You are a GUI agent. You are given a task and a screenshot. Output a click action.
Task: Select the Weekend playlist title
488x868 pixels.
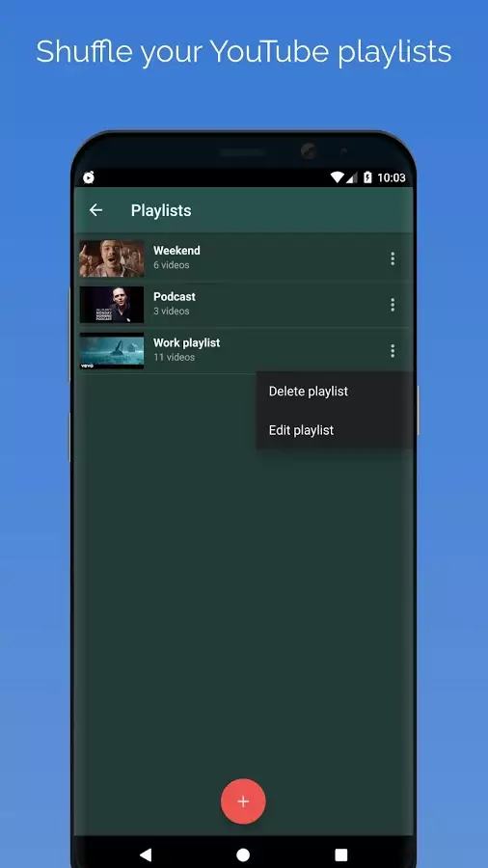pyautogui.click(x=177, y=250)
